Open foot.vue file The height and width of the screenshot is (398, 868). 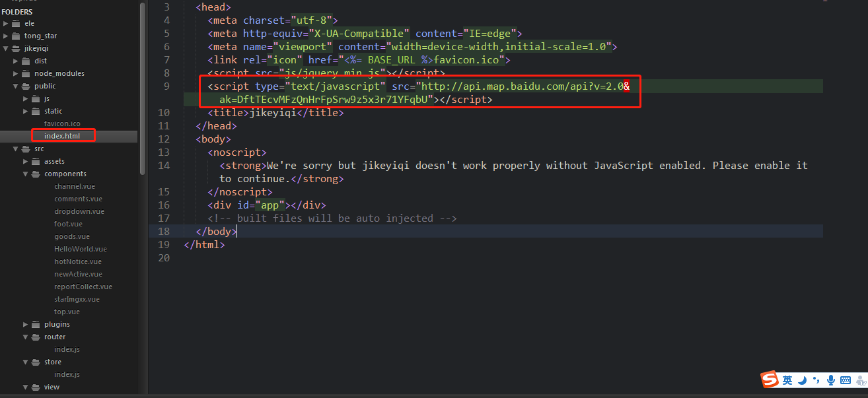[68, 224]
